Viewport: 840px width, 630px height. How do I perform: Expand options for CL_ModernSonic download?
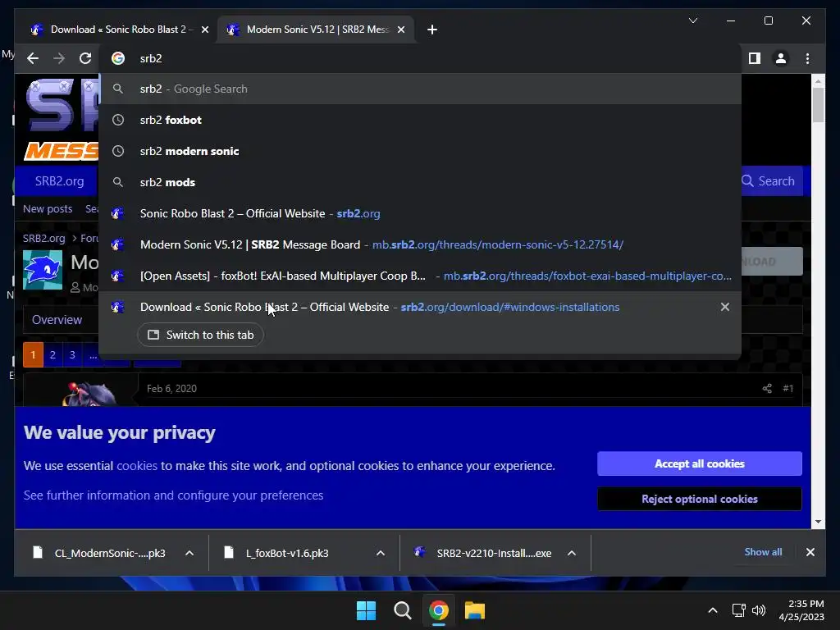click(189, 553)
